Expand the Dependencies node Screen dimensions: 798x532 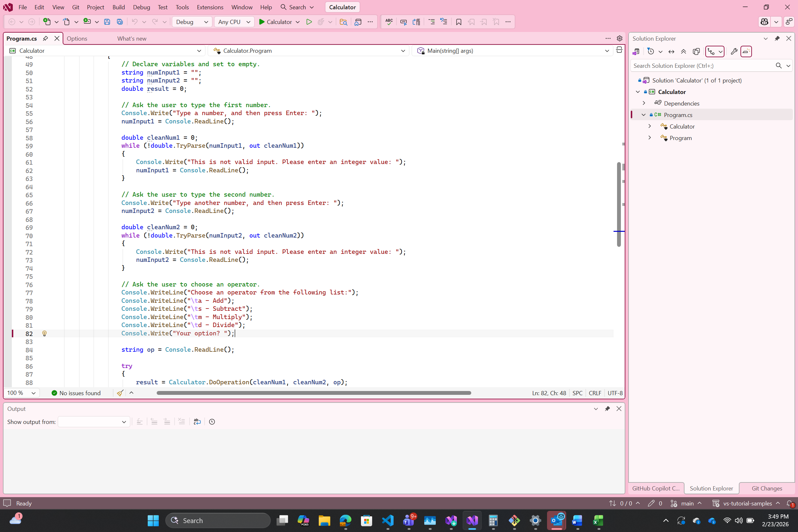click(644, 103)
